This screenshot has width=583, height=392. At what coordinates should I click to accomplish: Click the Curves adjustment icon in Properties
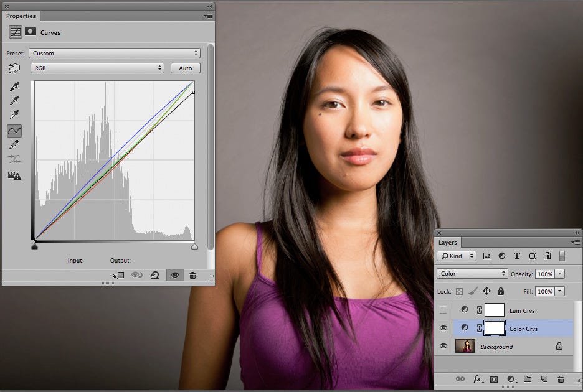(16, 32)
